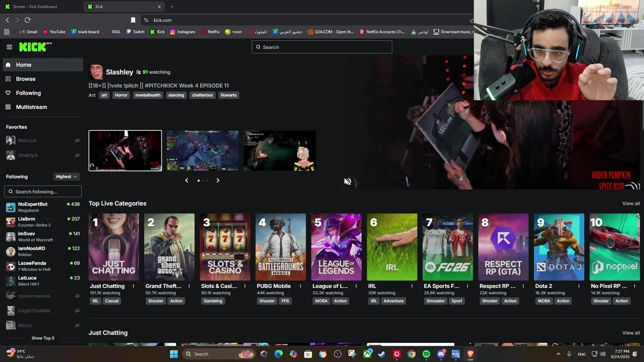Open volume control in the system tray
Viewport: 644px width, 362px height.
point(602,354)
